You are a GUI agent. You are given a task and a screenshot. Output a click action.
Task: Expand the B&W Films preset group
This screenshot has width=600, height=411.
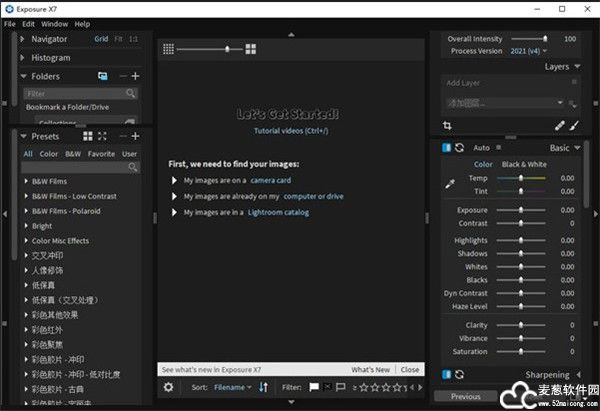[26, 181]
